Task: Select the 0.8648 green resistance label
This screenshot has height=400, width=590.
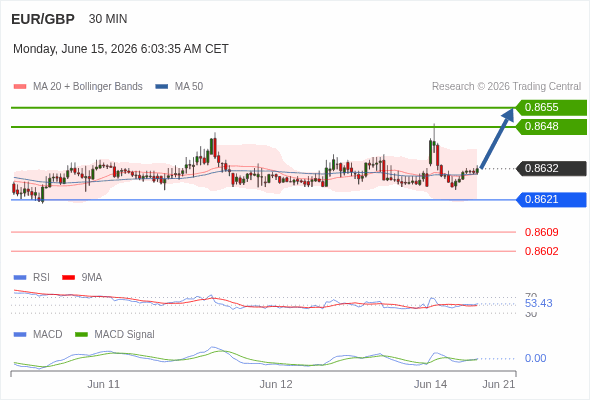Action: coord(551,126)
